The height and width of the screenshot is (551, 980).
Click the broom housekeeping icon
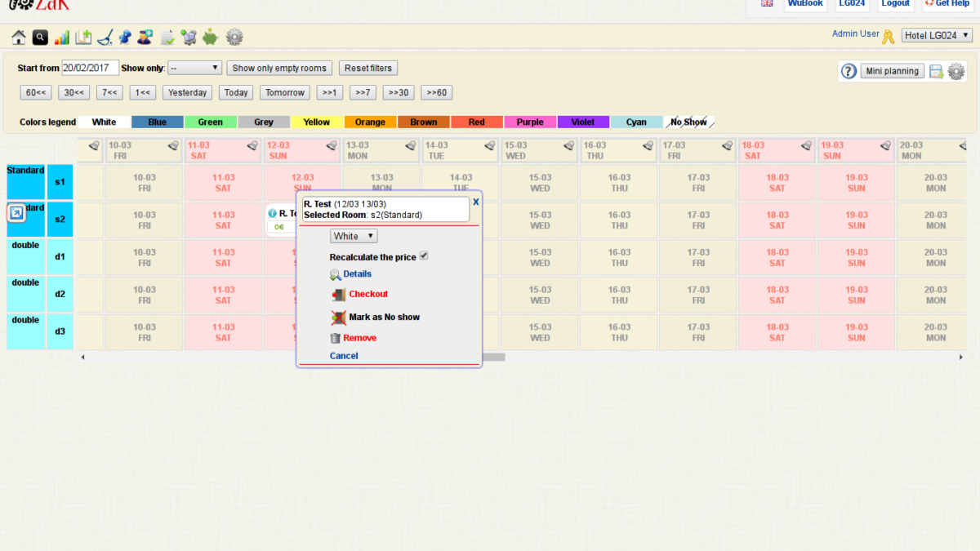[x=105, y=37]
